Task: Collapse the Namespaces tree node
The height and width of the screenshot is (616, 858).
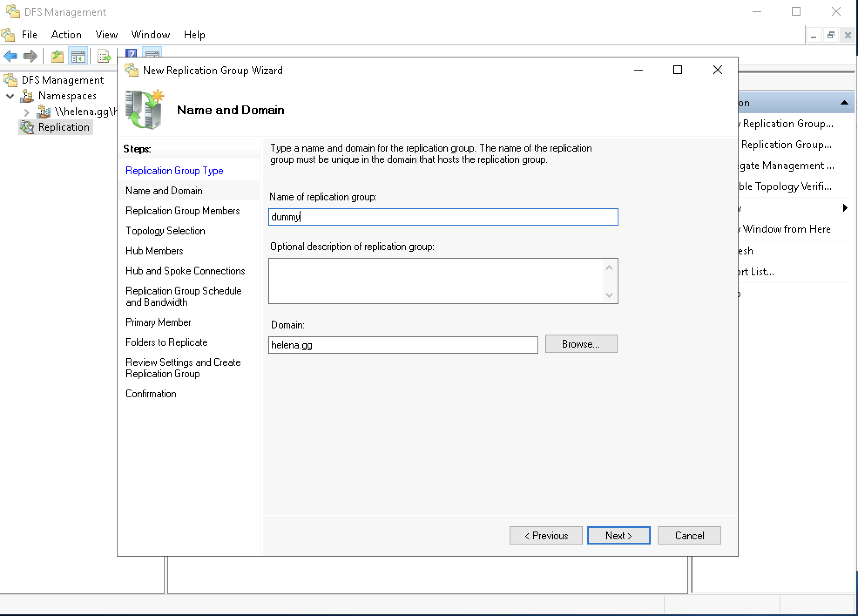Action: [10, 96]
